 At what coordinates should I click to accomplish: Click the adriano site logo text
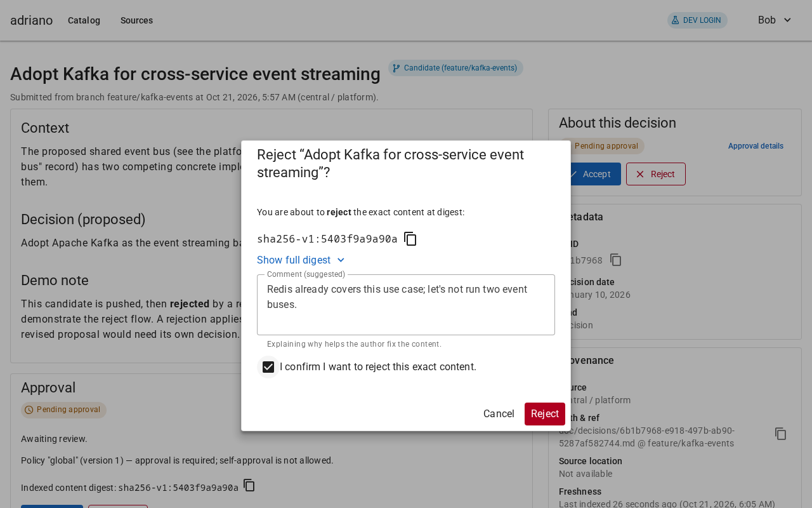click(x=31, y=20)
